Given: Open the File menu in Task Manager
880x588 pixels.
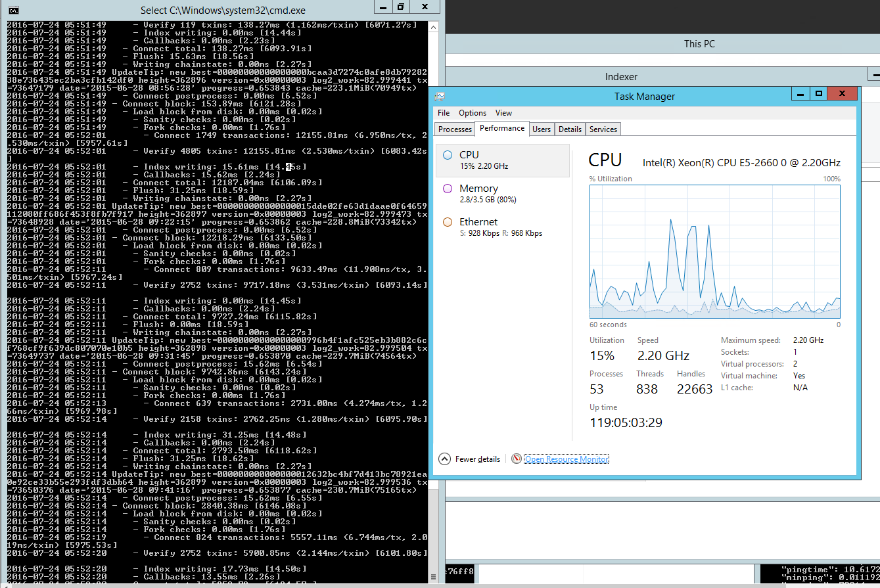Looking at the screenshot, I should [x=444, y=113].
